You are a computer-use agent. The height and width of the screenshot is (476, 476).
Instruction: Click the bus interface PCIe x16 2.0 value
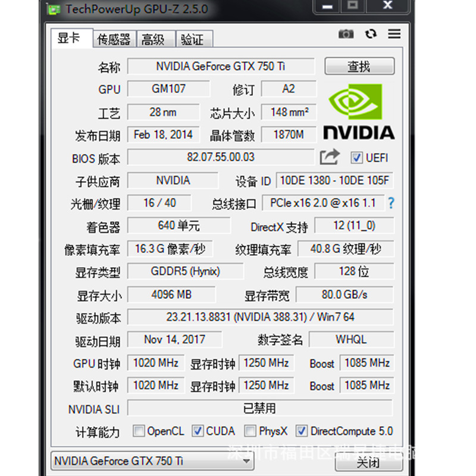[323, 203]
